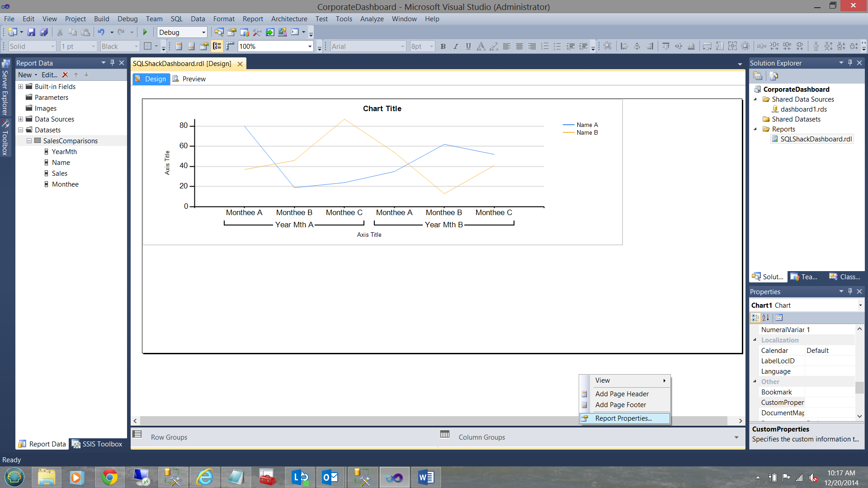868x488 pixels.
Task: Click Visual Studio icon in taskbar
Action: click(394, 477)
